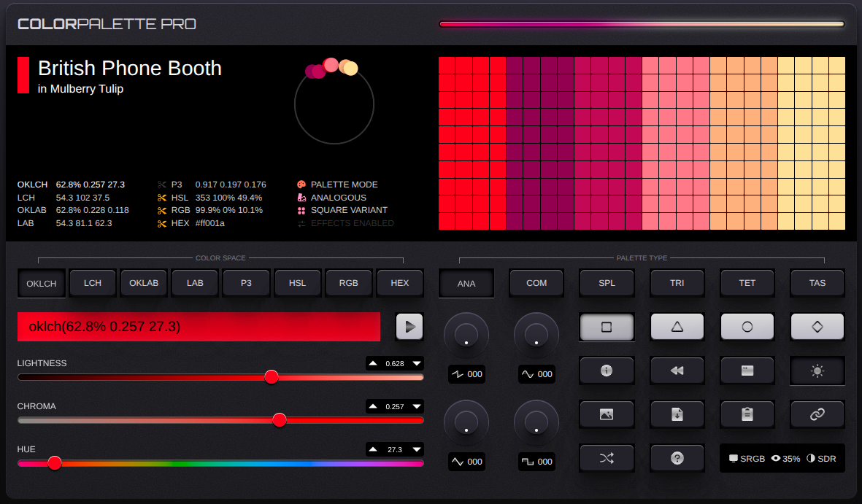The height and width of the screenshot is (504, 862).
Task: Select the triangle palette variant
Action: [677, 327]
